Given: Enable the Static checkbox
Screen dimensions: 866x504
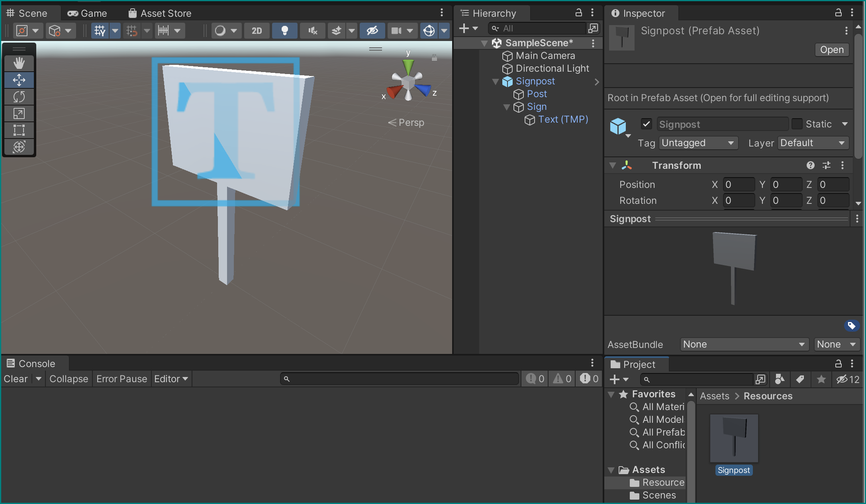Looking at the screenshot, I should click(797, 124).
